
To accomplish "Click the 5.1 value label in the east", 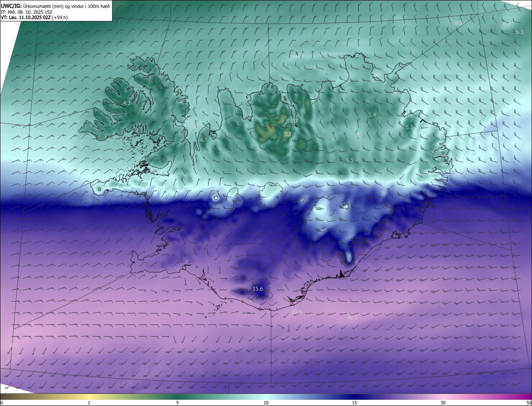I will (x=409, y=127).
